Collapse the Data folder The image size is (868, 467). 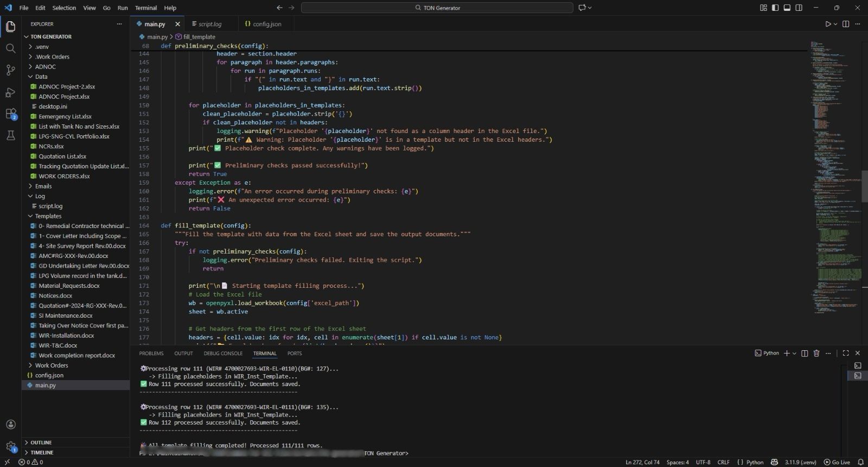click(x=75, y=77)
